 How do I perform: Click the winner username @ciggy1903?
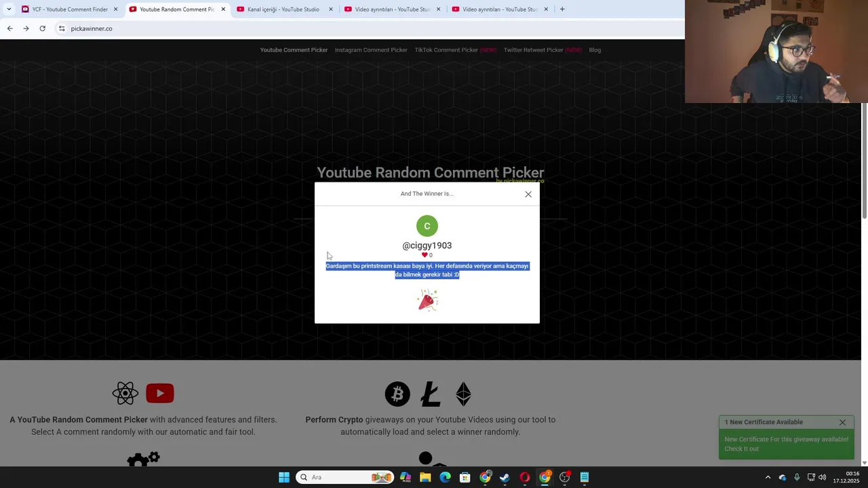pos(427,245)
